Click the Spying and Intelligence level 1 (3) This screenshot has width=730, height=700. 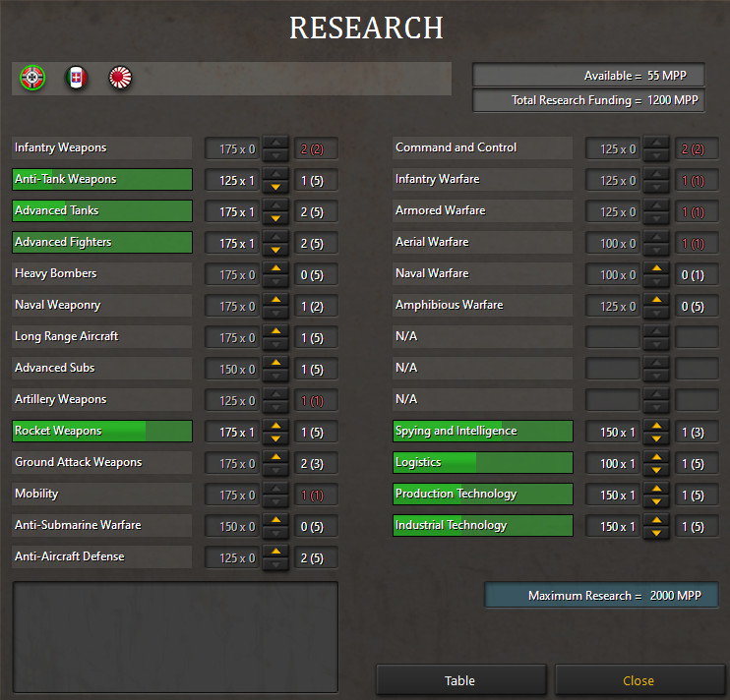tap(697, 433)
